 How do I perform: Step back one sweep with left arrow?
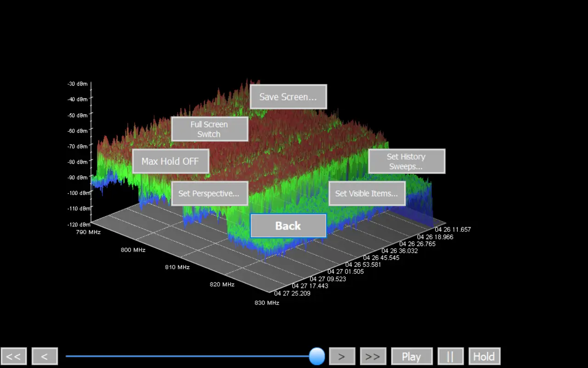pos(45,356)
